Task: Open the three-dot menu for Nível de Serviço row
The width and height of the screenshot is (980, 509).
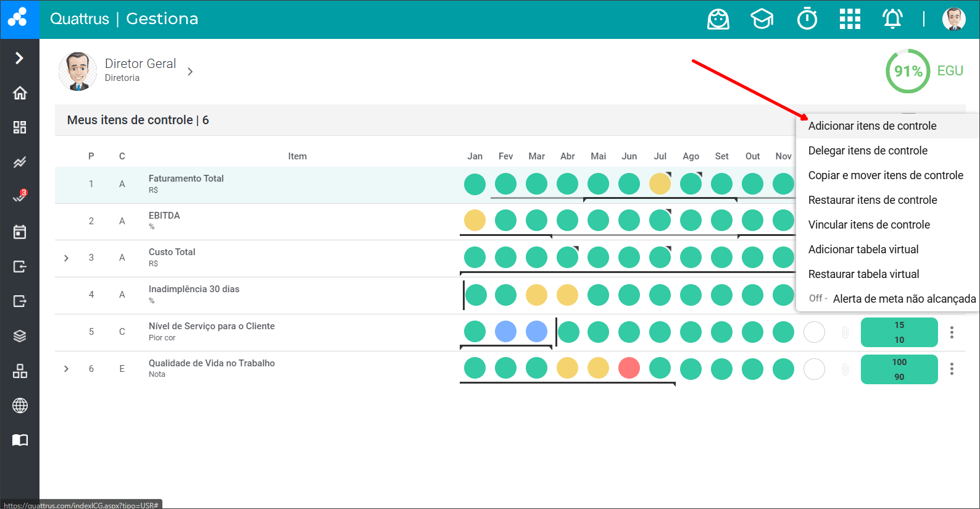Action: pyautogui.click(x=952, y=332)
